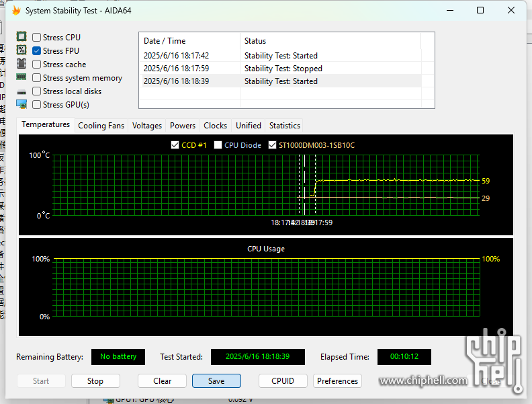Click the Test Started value 2025/6/16 18:18:39
Viewport: 532px width, 404px height.
(258, 357)
